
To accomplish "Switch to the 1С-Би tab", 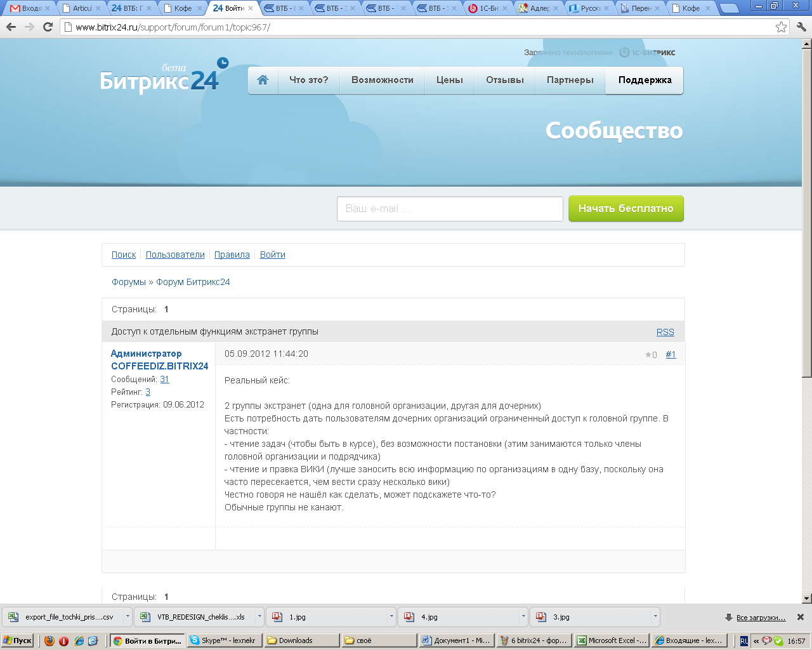I will [487, 8].
